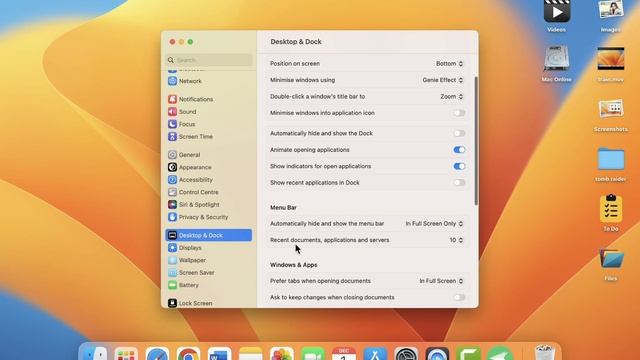This screenshot has height=360, width=640.
Task: Change the recent documents count dropdown
Action: (x=456, y=240)
